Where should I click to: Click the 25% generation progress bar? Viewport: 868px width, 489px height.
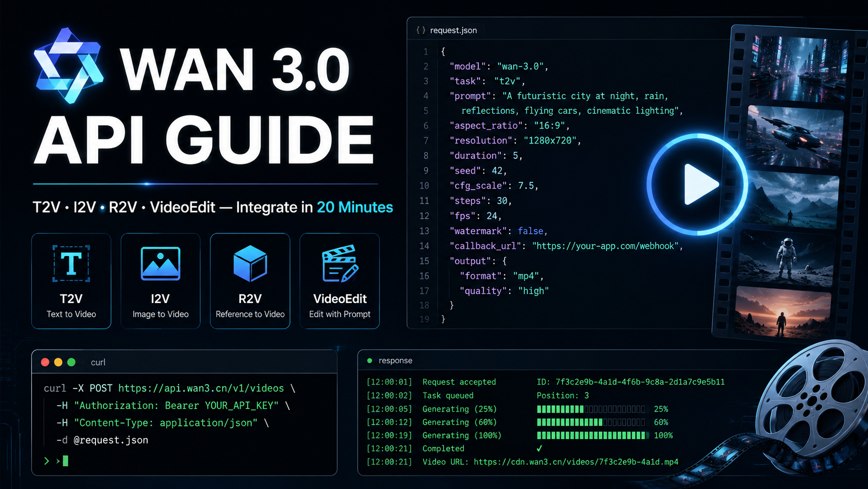591,409
